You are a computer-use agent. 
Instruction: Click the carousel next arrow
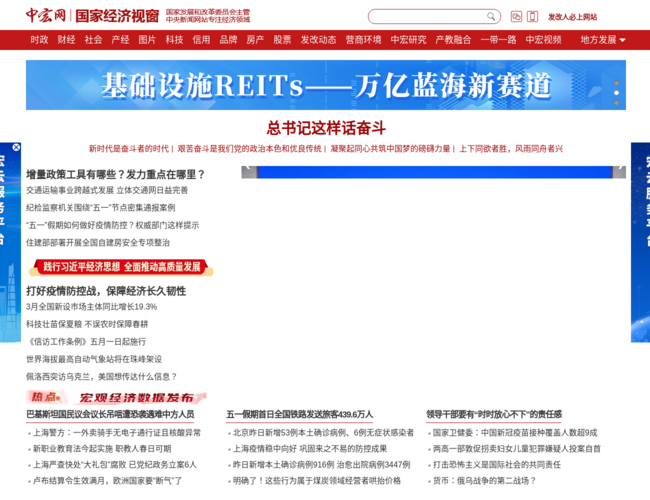tap(619, 172)
